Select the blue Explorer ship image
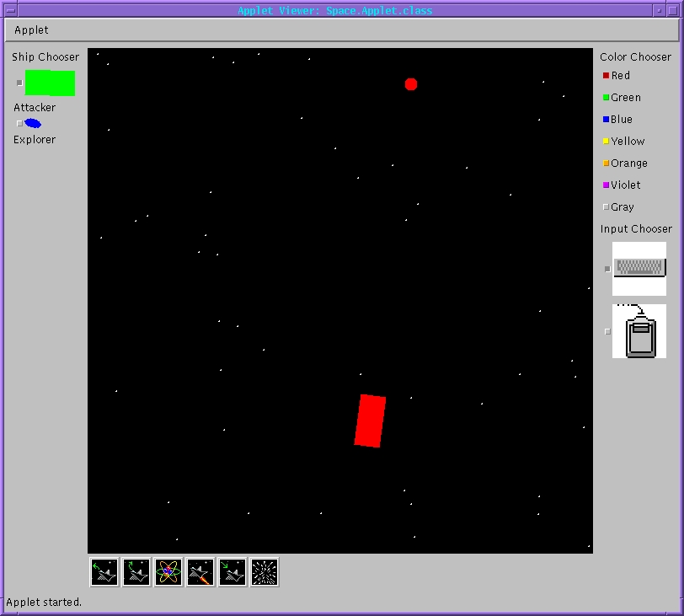684x616 pixels. [33, 124]
